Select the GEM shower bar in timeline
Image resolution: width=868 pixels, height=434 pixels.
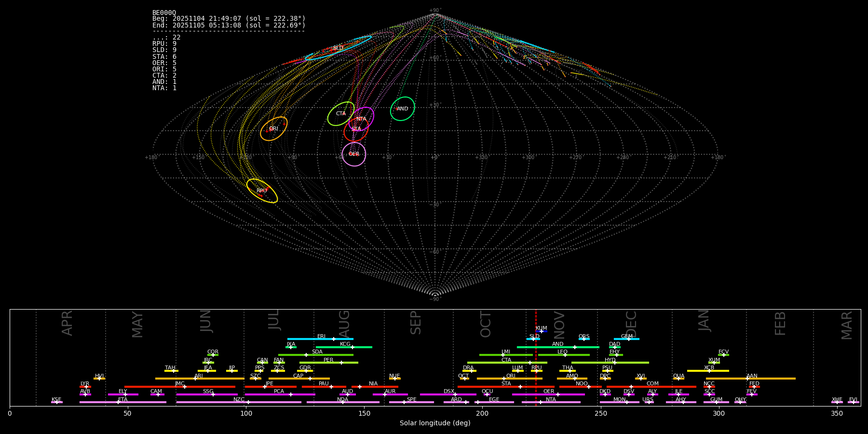tap(626, 339)
